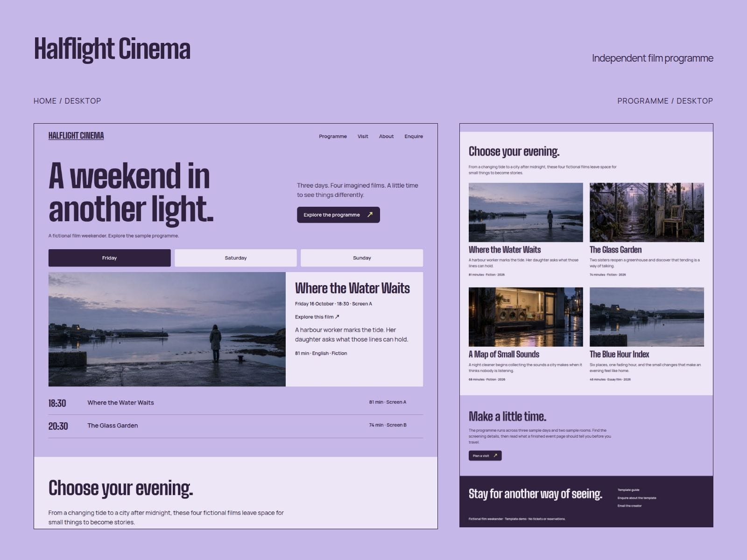747x560 pixels.
Task: Click featured title Where the Water Waits
Action: tap(352, 288)
